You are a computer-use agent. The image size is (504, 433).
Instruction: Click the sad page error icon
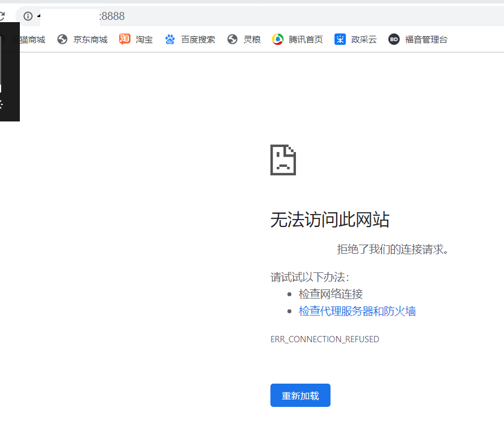pos(283,160)
